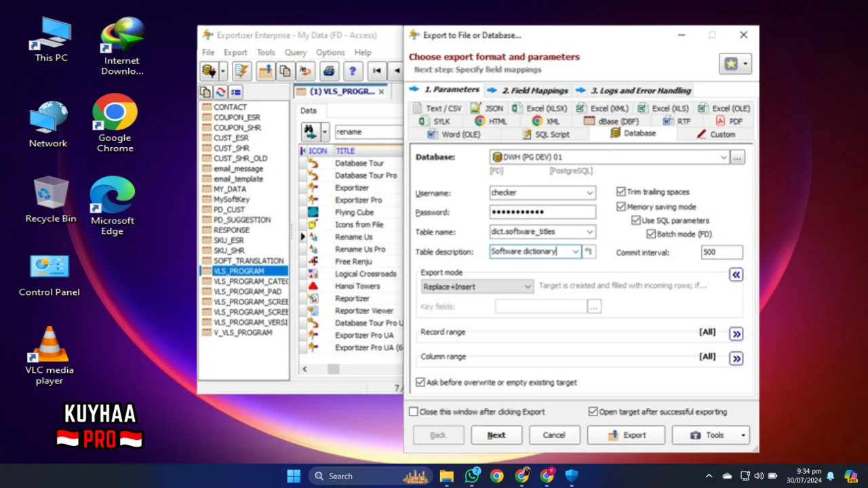Open help with the question mark icon
The image size is (868, 488).
(353, 70)
